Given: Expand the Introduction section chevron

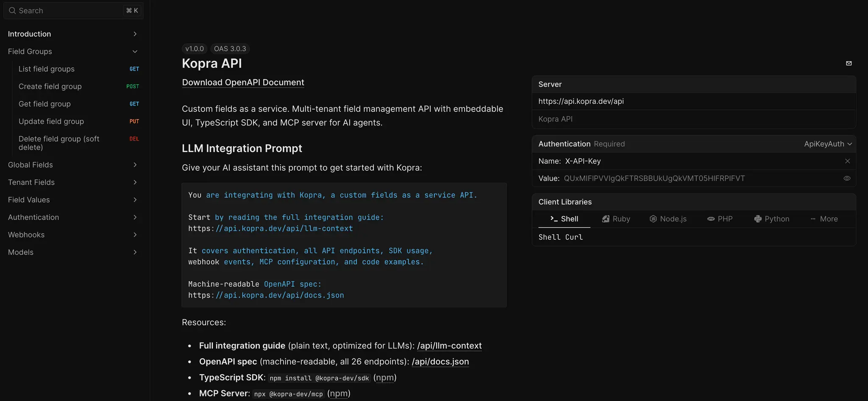Looking at the screenshot, I should [x=135, y=34].
